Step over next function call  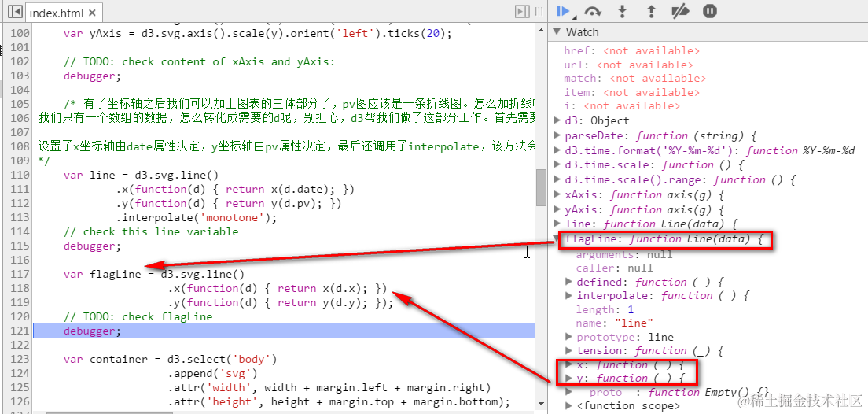593,11
